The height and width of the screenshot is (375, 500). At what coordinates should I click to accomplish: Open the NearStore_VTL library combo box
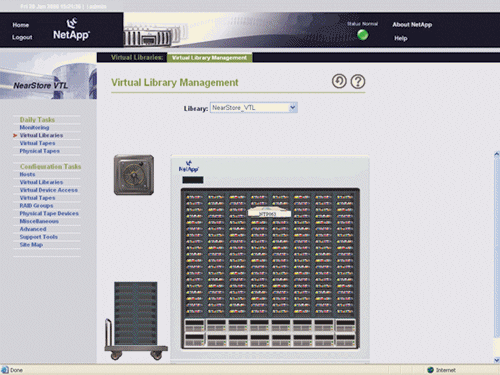coord(254,107)
